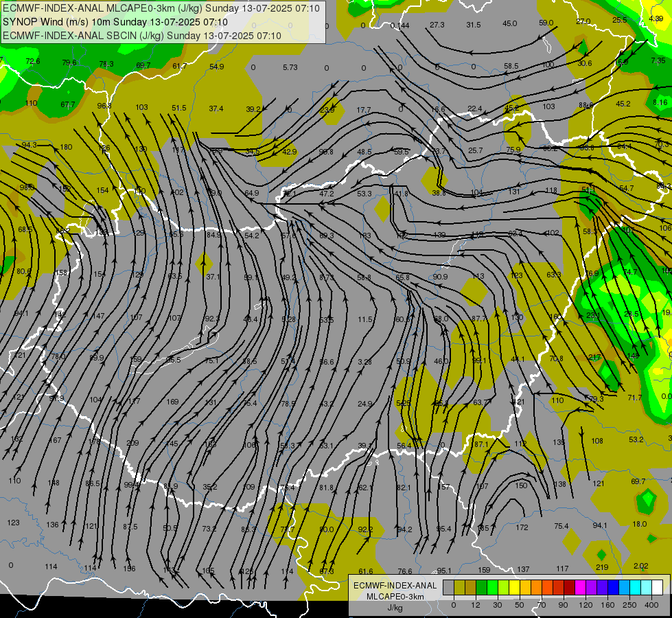The width and height of the screenshot is (672, 618).
Task: Click the title line 'ECMWF-INDEX-ANAL MLCAPE0-3km (J/kg)'
Action: click(x=102, y=8)
